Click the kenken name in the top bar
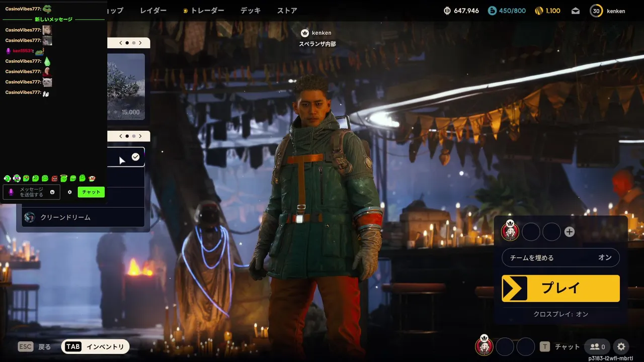This screenshot has width=644, height=362. (x=616, y=11)
